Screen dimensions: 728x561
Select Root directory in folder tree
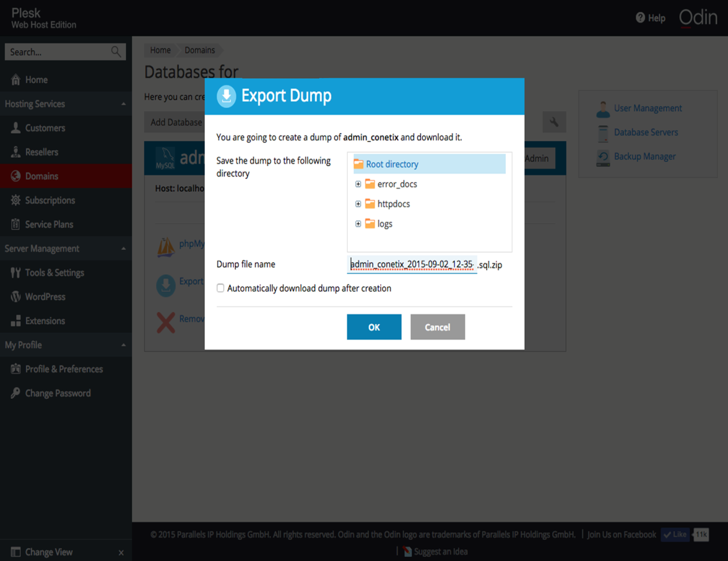tap(392, 164)
